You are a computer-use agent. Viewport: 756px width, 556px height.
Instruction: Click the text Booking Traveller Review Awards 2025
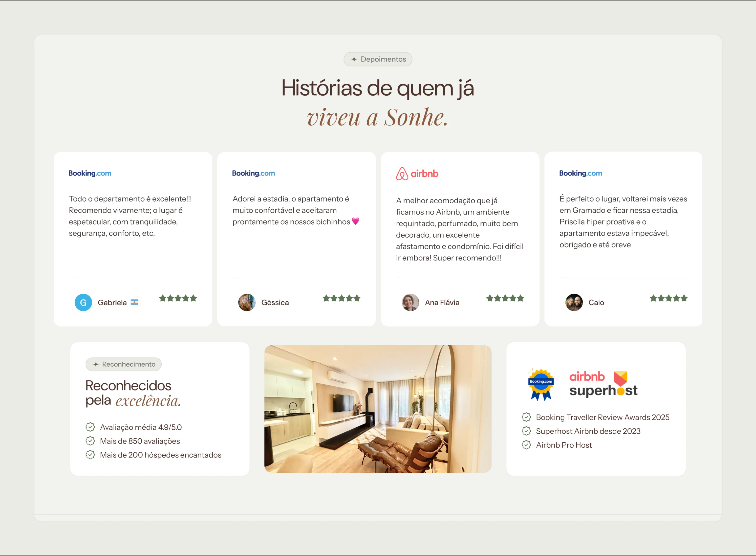(x=602, y=417)
